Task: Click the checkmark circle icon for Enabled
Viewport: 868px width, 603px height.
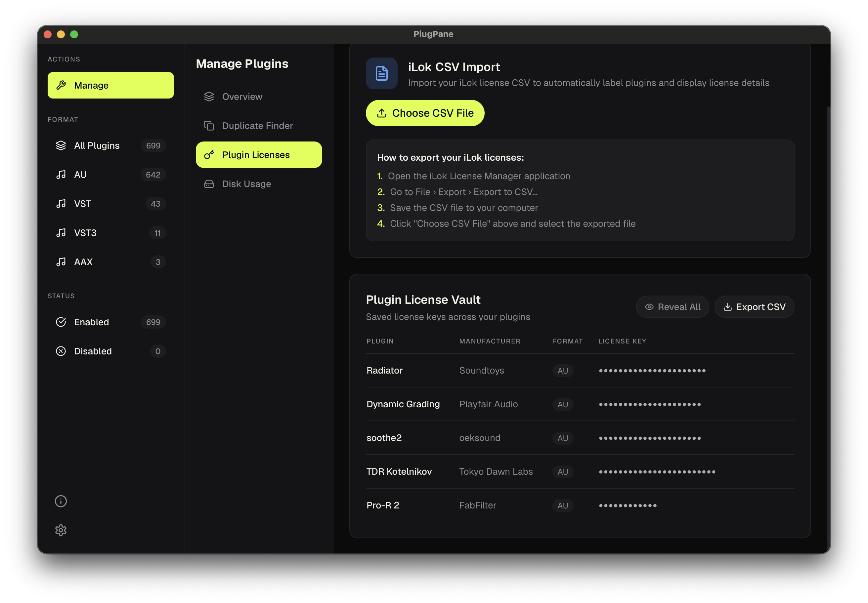Action: click(61, 322)
